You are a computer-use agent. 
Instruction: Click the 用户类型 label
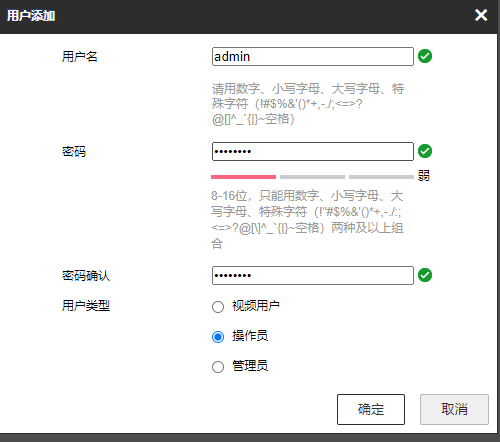[86, 306]
